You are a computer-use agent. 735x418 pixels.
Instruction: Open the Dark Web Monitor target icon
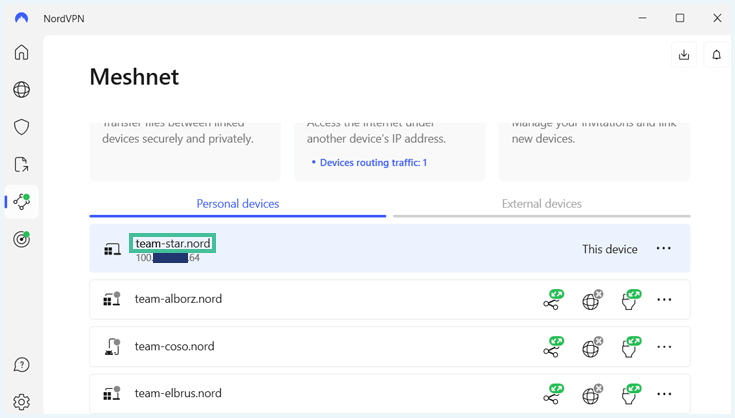tap(22, 239)
